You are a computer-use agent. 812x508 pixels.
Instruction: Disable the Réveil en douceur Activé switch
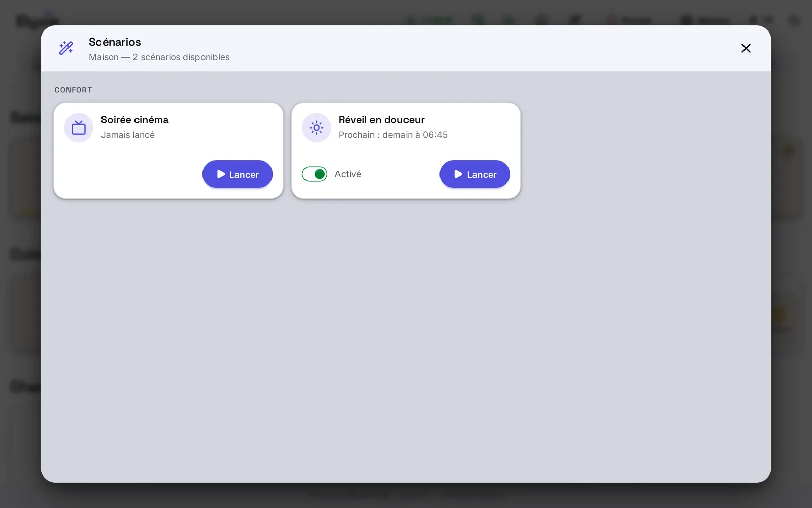(x=315, y=174)
